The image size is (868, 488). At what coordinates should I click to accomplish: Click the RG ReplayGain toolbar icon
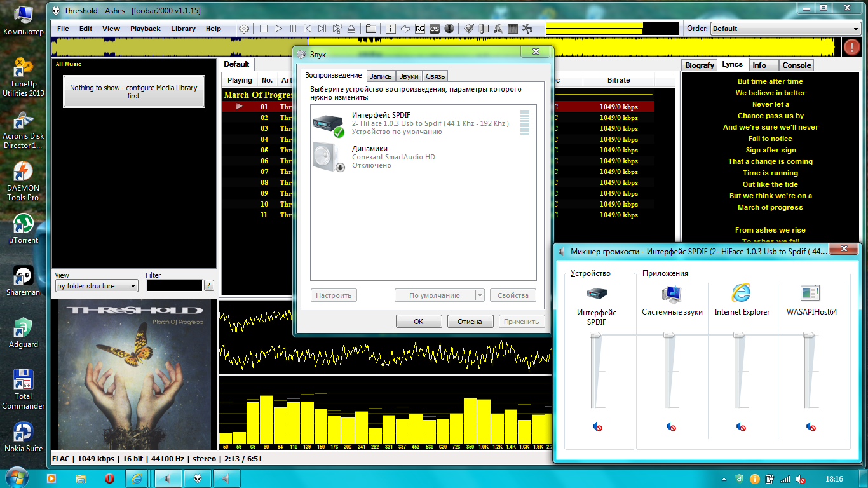click(420, 29)
